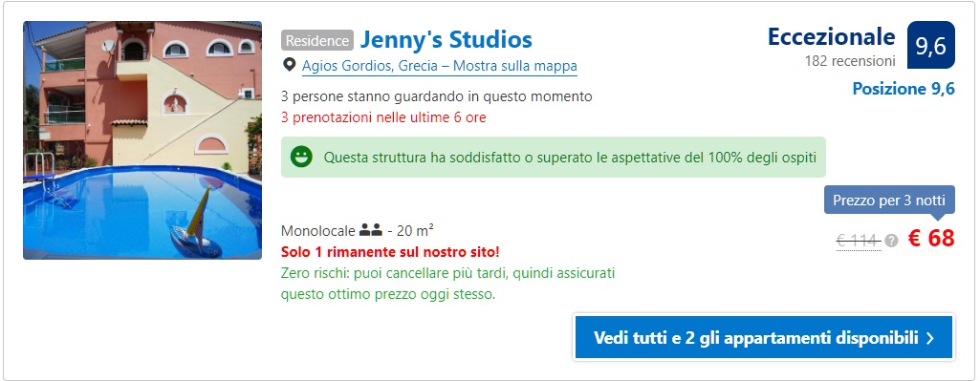Click the map pin location icon
This screenshot has height=381, width=980.
(290, 65)
